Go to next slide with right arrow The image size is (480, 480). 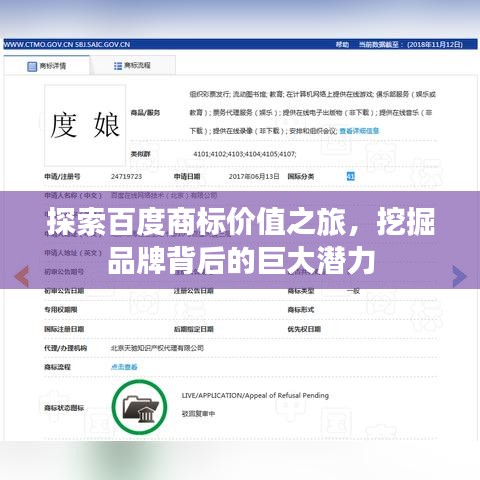coord(460,276)
